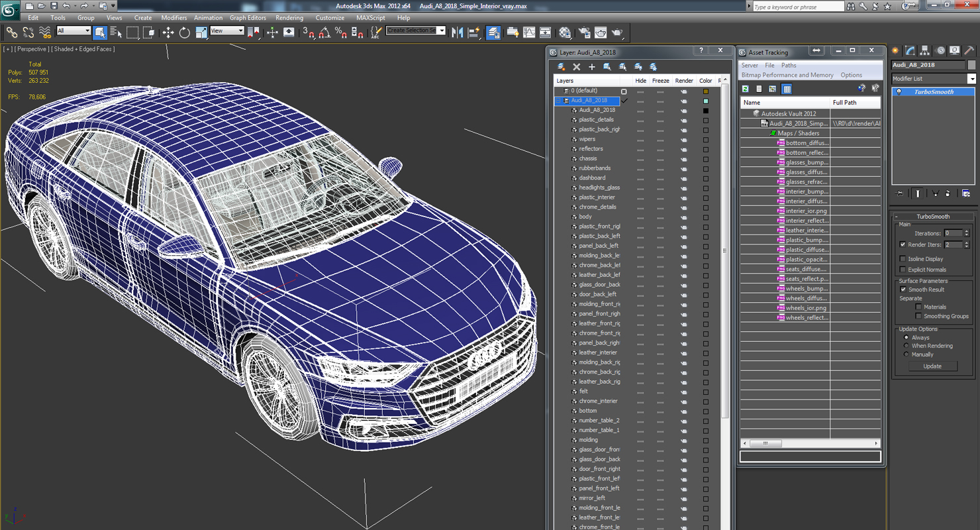The image size is (980, 530).
Task: Click delete layer X icon in Layer dialog
Action: pos(577,67)
